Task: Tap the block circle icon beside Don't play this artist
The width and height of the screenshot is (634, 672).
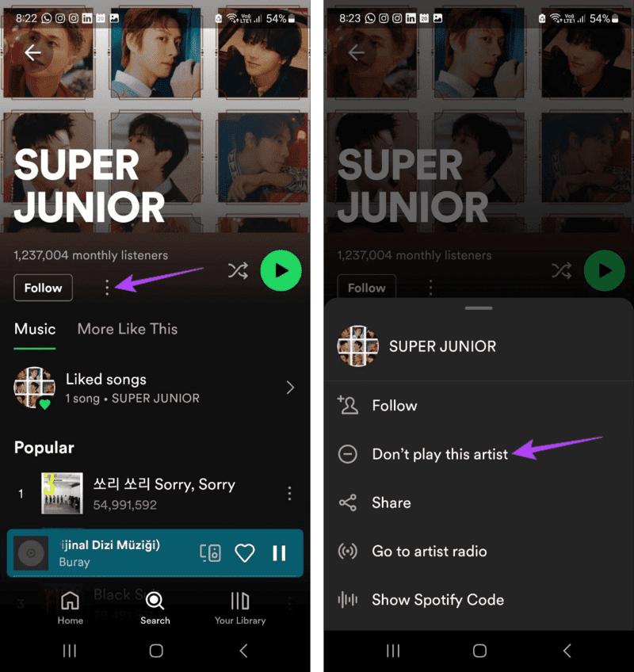Action: pos(347,454)
